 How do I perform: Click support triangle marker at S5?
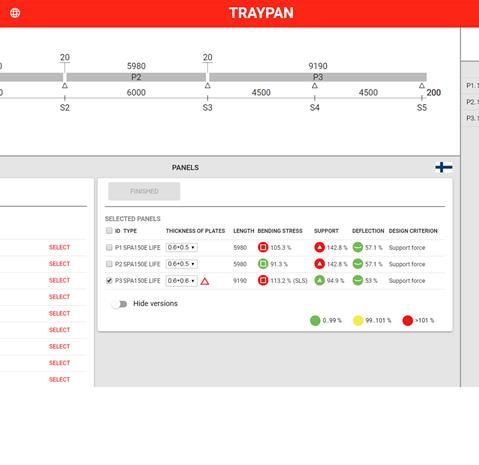[422, 86]
